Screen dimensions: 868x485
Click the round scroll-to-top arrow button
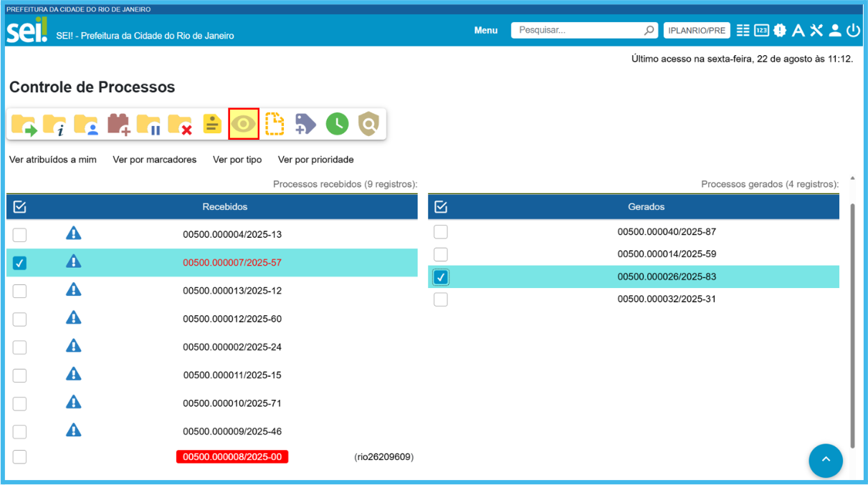pos(826,460)
